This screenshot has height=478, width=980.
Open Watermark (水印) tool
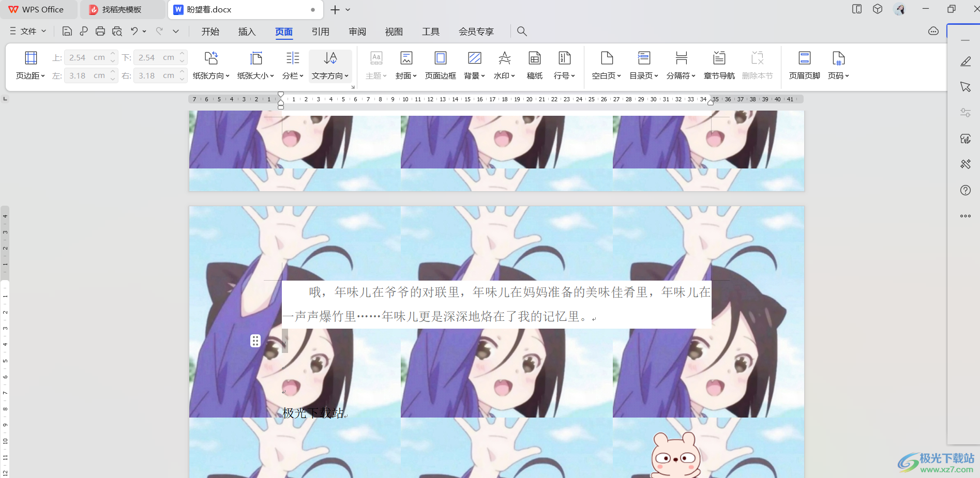click(504, 66)
